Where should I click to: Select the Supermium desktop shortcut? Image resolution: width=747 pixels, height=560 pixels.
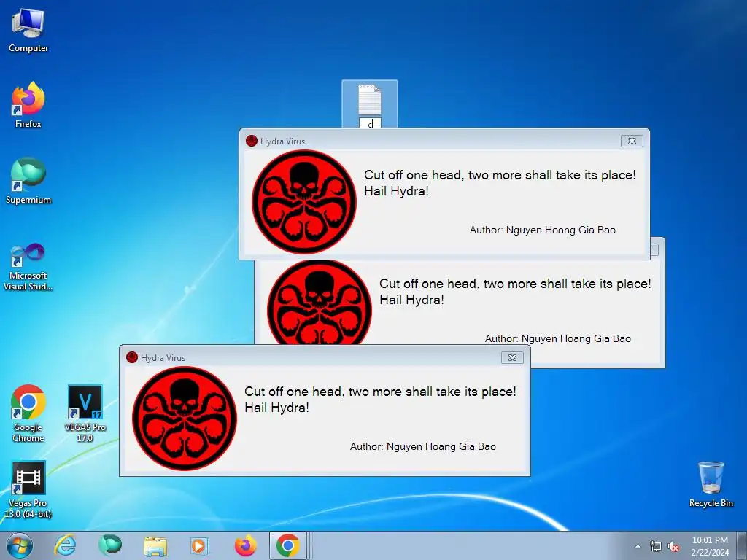(x=28, y=181)
